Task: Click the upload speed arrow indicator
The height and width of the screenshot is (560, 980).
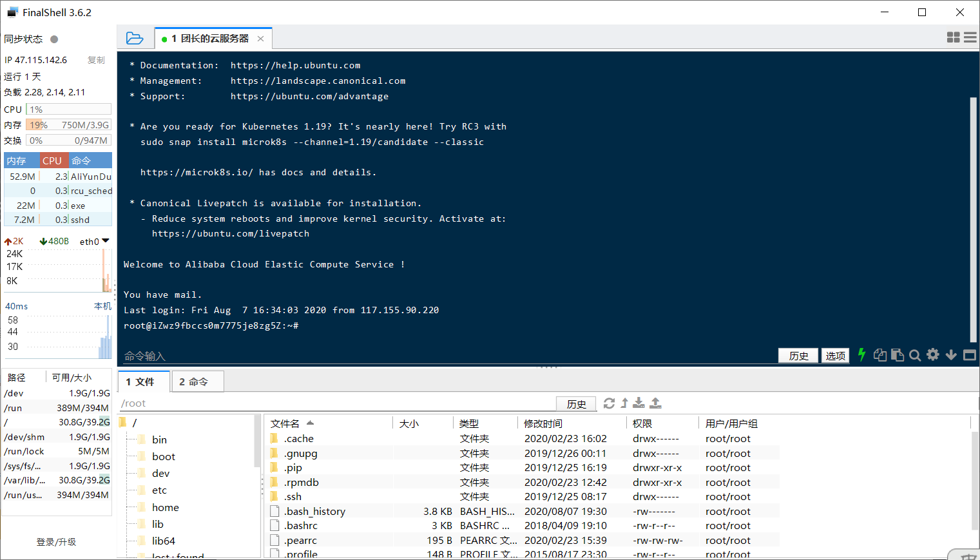Action: [x=8, y=242]
